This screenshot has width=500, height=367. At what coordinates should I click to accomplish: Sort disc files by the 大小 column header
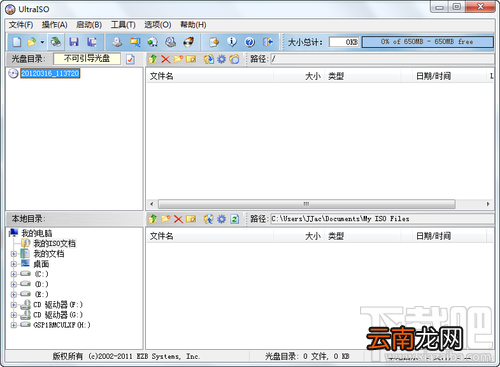[x=298, y=76]
